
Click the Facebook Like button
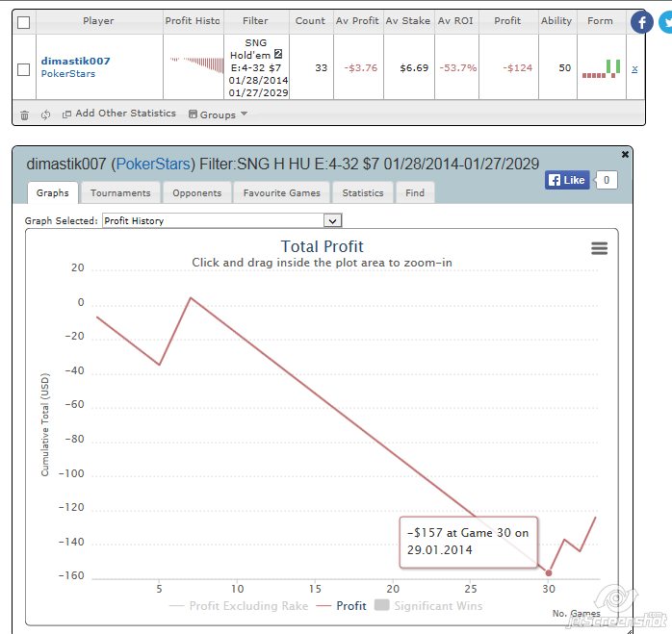click(567, 180)
